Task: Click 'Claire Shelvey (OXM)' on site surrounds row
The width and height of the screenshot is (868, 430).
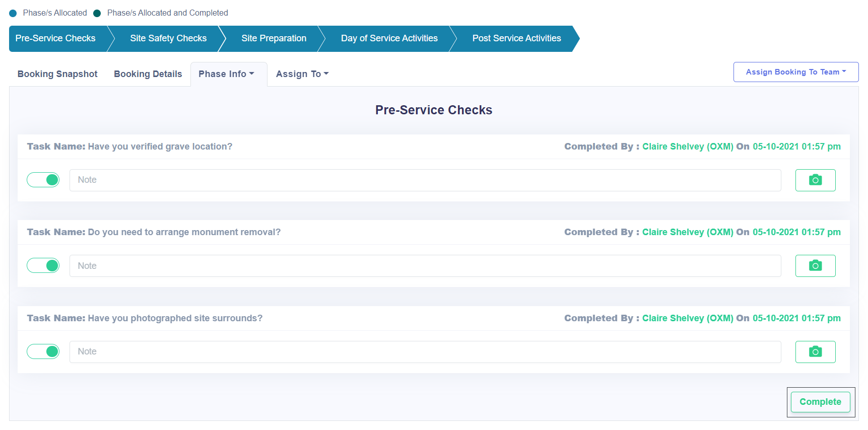Action: click(688, 318)
